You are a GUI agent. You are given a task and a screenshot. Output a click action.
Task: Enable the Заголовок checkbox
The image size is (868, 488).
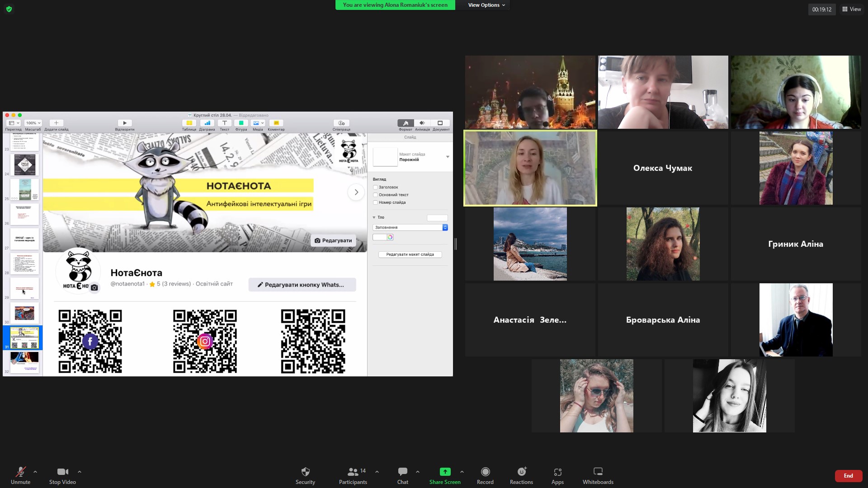375,187
